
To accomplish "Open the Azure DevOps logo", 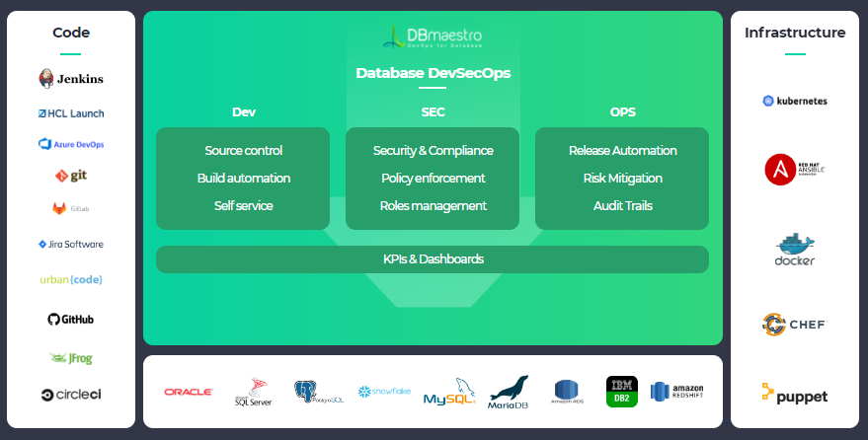I will click(x=71, y=144).
